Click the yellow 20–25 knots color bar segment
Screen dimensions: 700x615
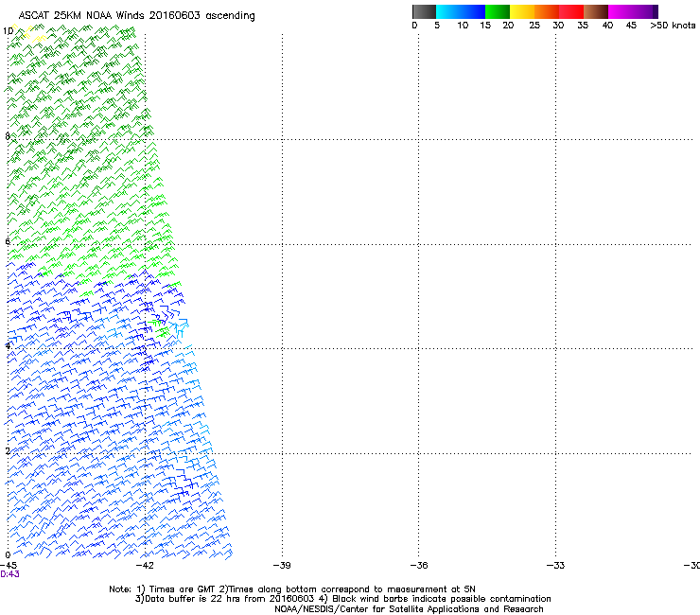point(522,11)
